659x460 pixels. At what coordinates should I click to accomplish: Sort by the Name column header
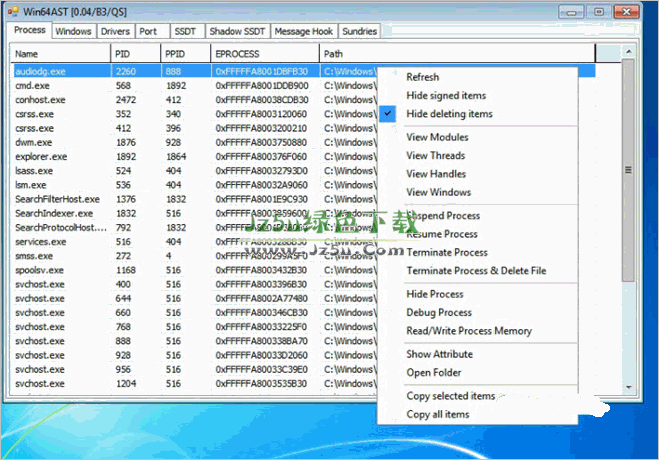(x=61, y=54)
